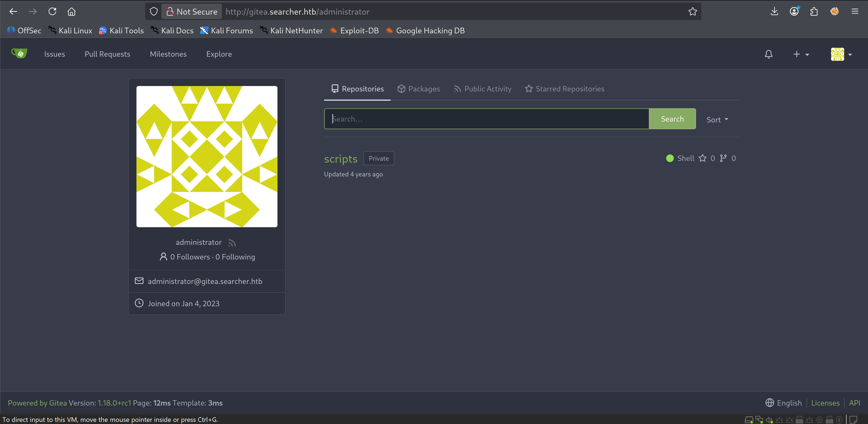Click the green Search button
868x424 pixels.
pos(672,119)
